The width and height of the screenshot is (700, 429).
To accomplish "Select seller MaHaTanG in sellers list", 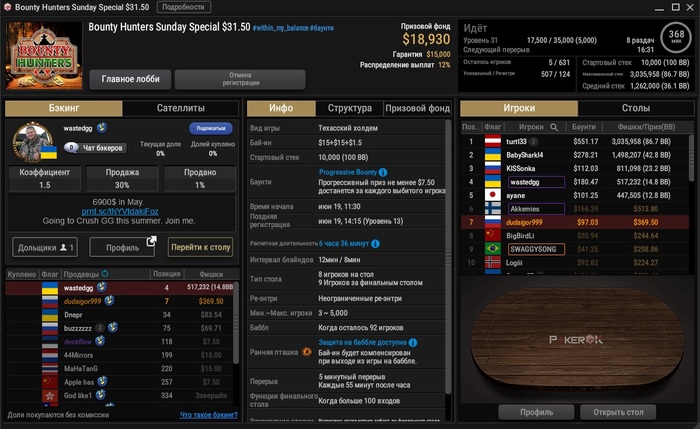I will [120, 368].
